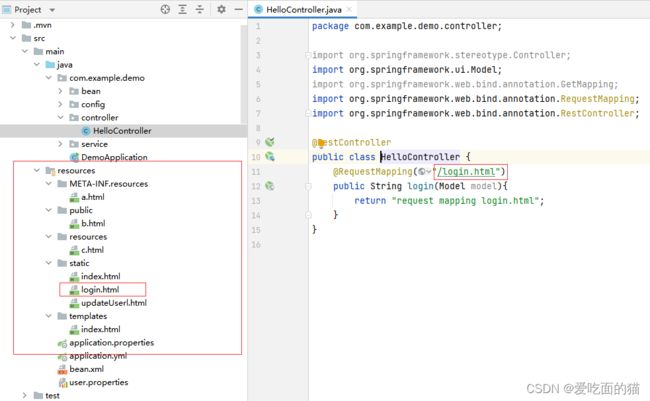Collapse the META-INF.resources folder
Viewport: 650px width, 401px height.
49,184
